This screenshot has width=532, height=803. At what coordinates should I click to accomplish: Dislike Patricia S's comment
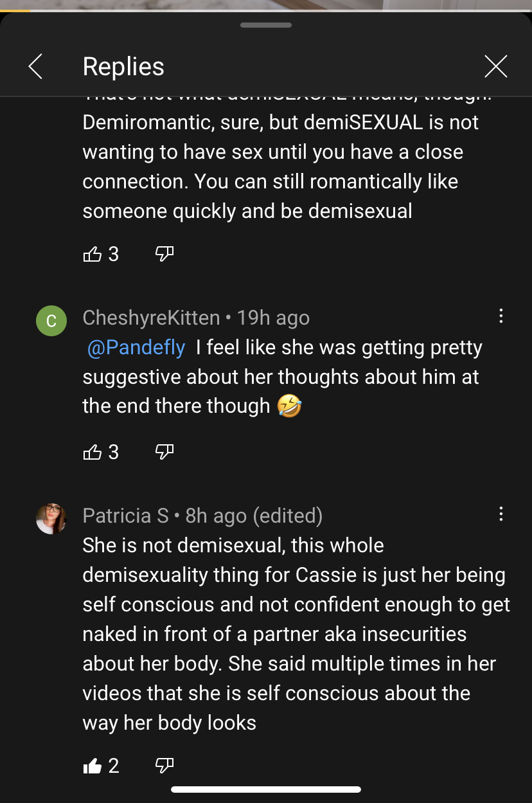[165, 766]
